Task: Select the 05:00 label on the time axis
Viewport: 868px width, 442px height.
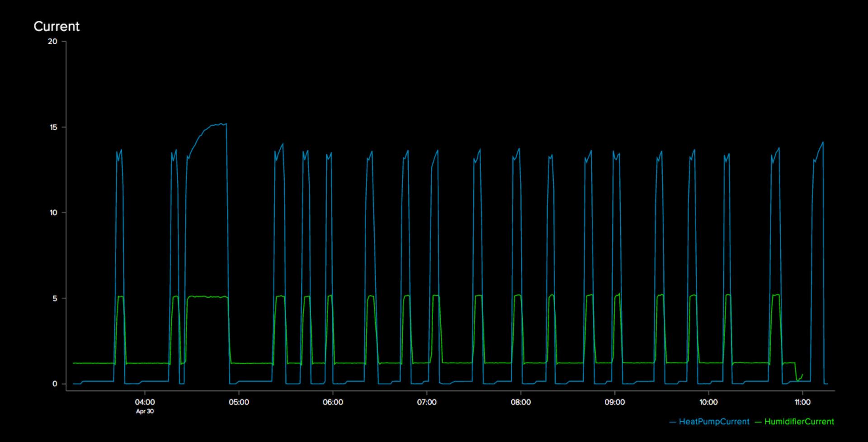Action: [239, 401]
